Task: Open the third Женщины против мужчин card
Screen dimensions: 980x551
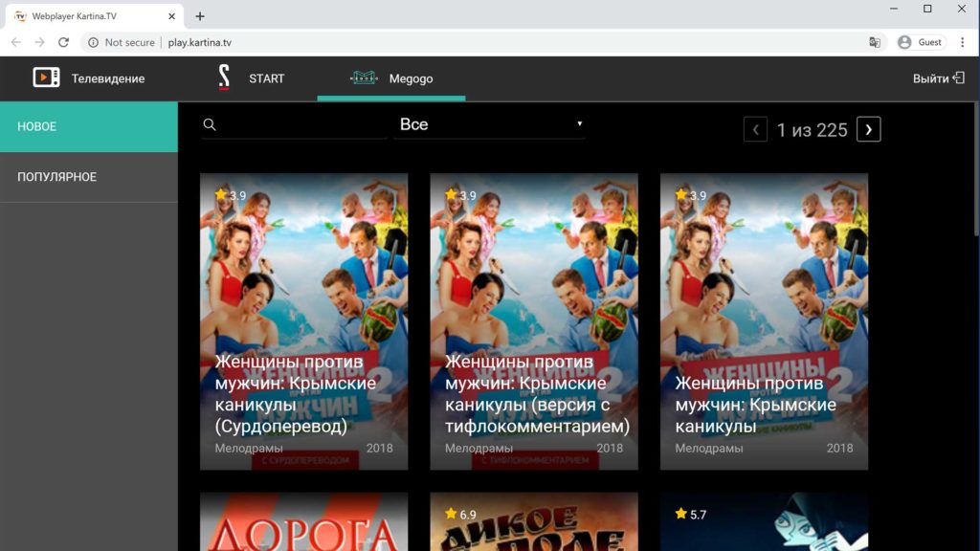Action: [x=764, y=321]
